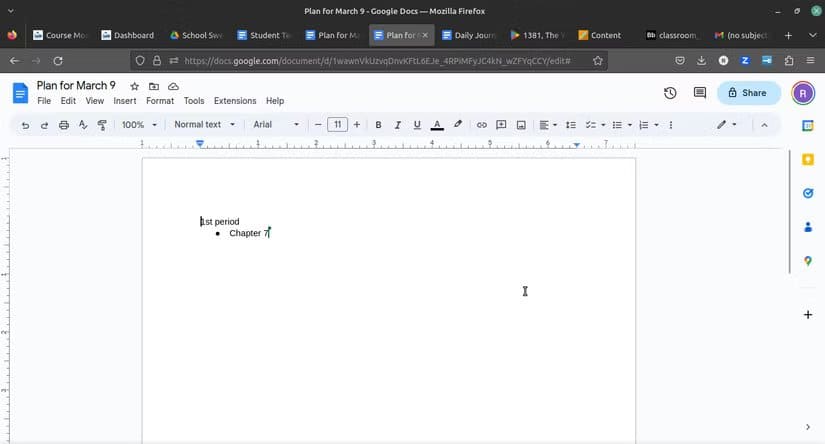
Task: Click the Insert image icon
Action: (x=521, y=125)
